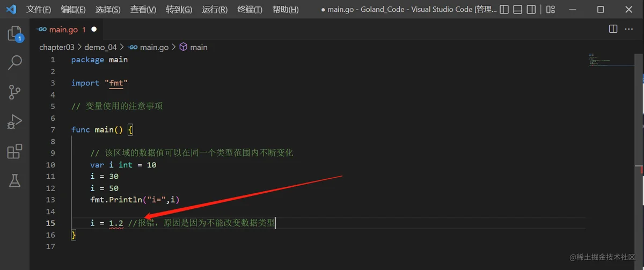Open the 查看(V) menu
The image size is (644, 270).
click(x=143, y=10)
